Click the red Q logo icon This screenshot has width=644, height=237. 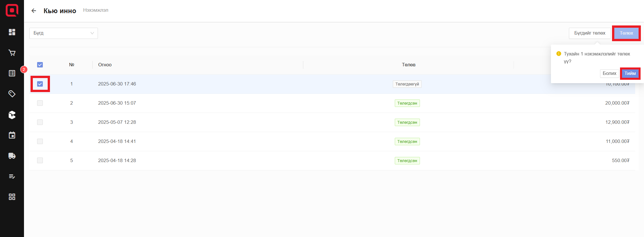pyautogui.click(x=12, y=11)
